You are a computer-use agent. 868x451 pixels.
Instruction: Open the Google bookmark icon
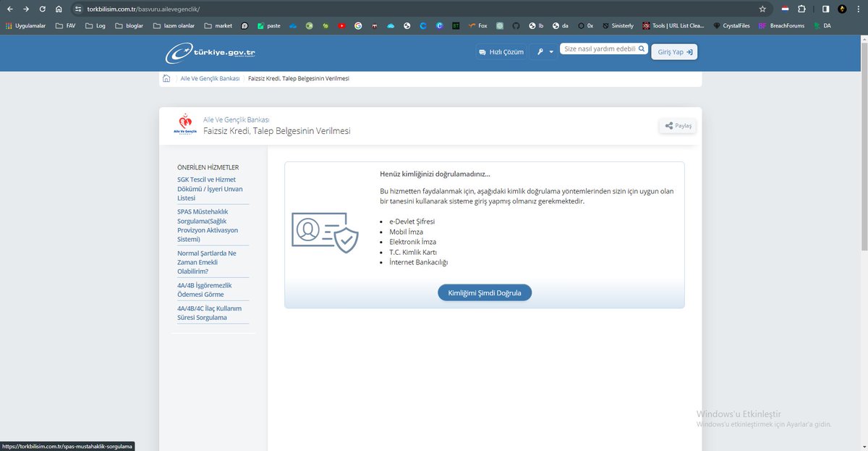pyautogui.click(x=358, y=25)
